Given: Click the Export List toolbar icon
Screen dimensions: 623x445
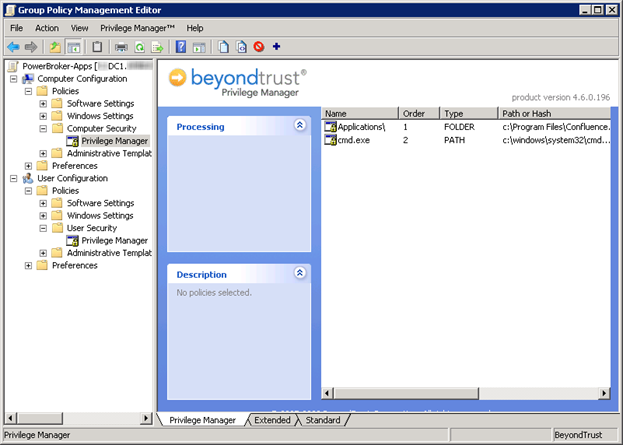Looking at the screenshot, I should [x=157, y=47].
